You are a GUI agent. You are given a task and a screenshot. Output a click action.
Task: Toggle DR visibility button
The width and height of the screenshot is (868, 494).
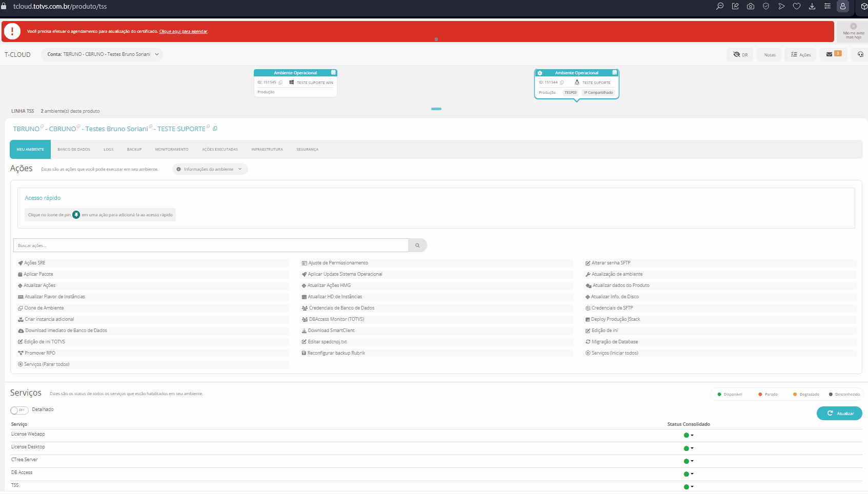click(x=740, y=54)
